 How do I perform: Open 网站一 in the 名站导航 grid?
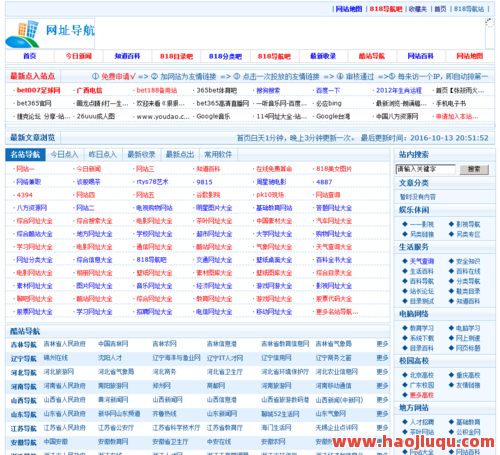coord(25,169)
